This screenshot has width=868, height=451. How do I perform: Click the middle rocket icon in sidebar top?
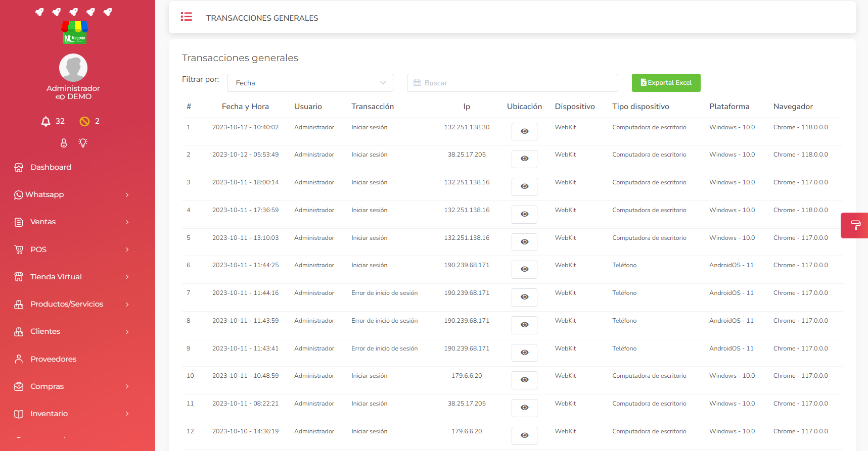tap(73, 12)
